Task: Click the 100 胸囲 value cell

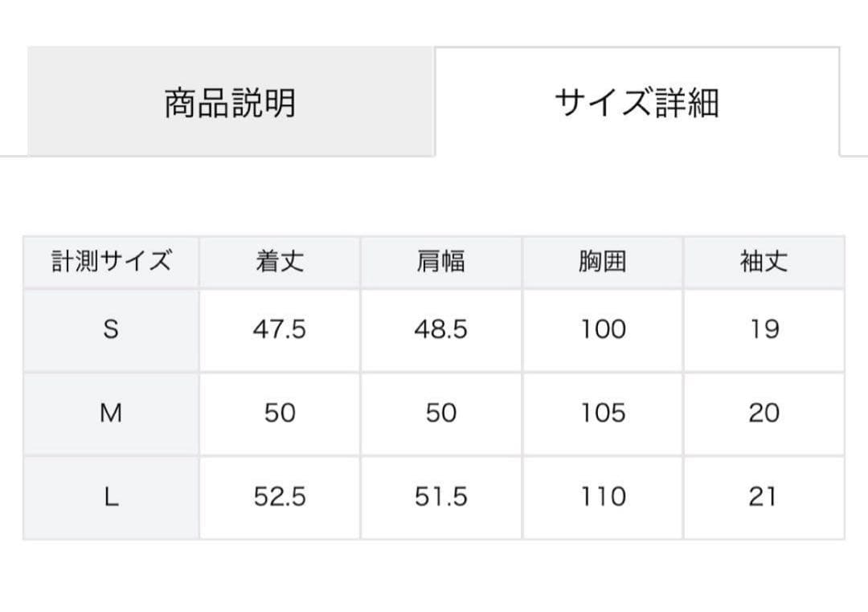Action: click(603, 330)
